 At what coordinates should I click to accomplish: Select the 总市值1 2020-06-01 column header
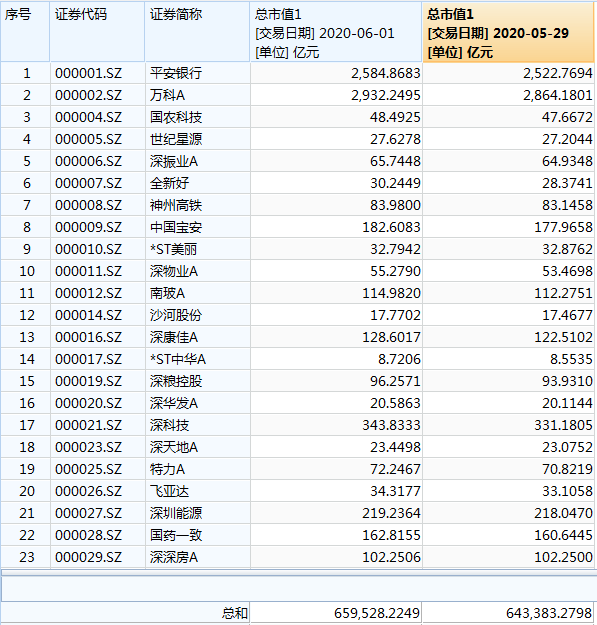click(x=336, y=31)
